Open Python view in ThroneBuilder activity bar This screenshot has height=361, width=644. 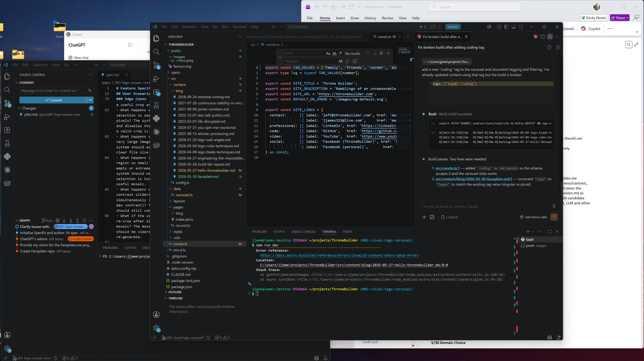156,119
